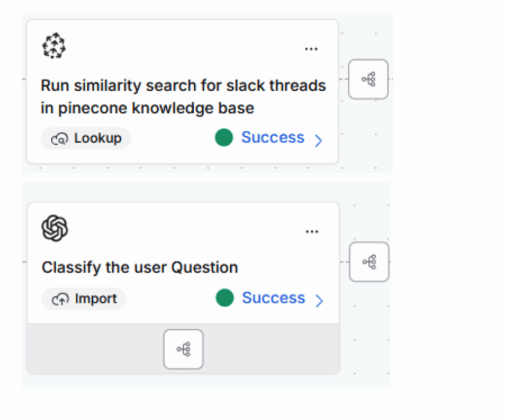Image resolution: width=505 pixels, height=420 pixels.
Task: Click the Pinecone logo icon
Action: 54,46
